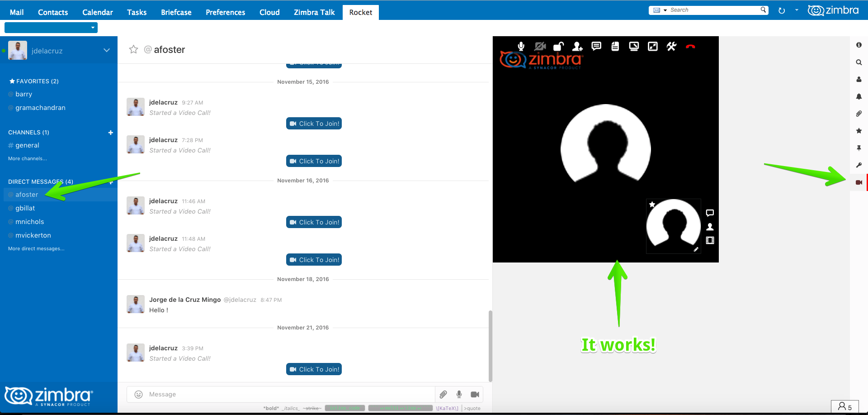The image size is (868, 415).
Task: Toggle the star on the local video thumbnail
Action: coord(652,205)
